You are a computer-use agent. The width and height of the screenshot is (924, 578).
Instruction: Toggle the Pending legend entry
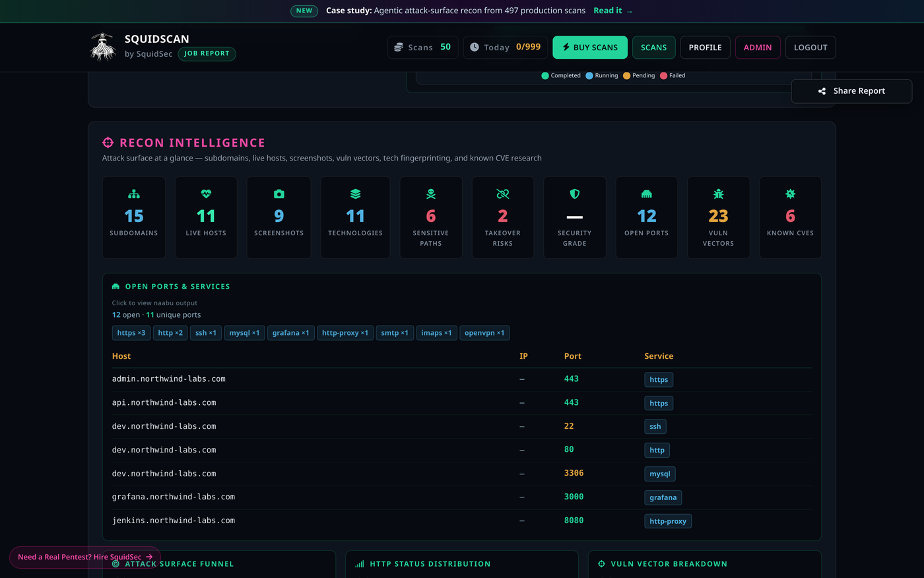pyautogui.click(x=639, y=75)
